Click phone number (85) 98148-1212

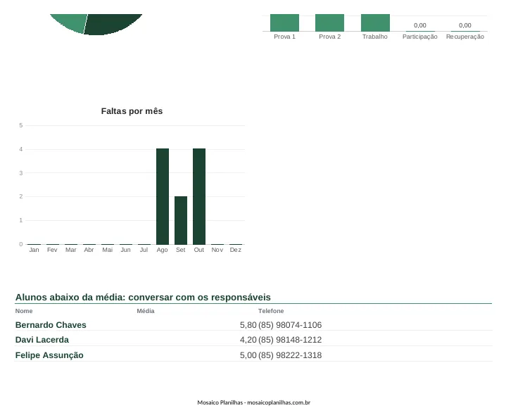pos(290,340)
